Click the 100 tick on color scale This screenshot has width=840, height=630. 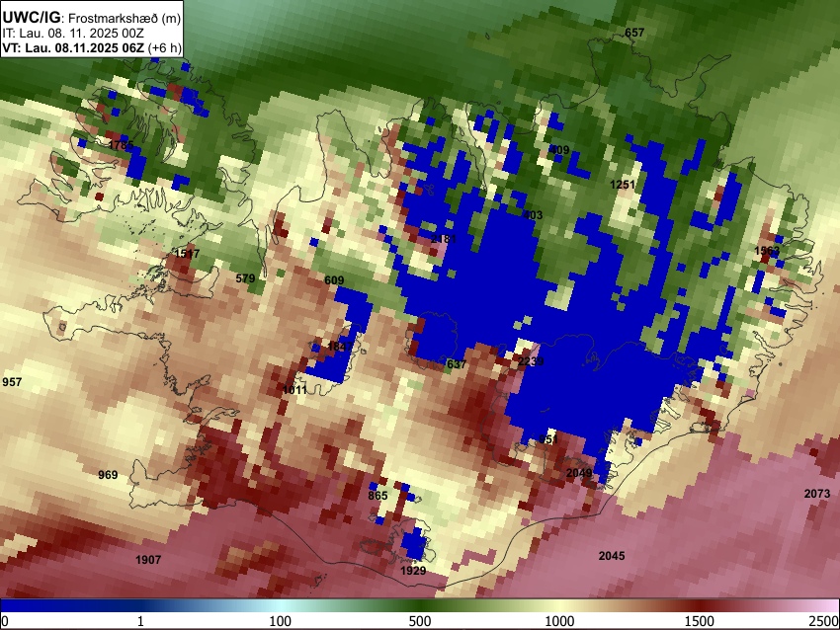[x=281, y=621]
